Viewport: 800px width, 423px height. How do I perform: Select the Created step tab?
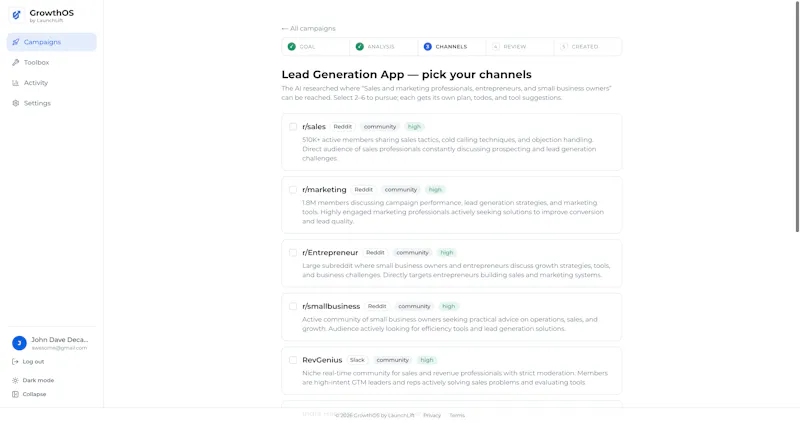(x=588, y=46)
